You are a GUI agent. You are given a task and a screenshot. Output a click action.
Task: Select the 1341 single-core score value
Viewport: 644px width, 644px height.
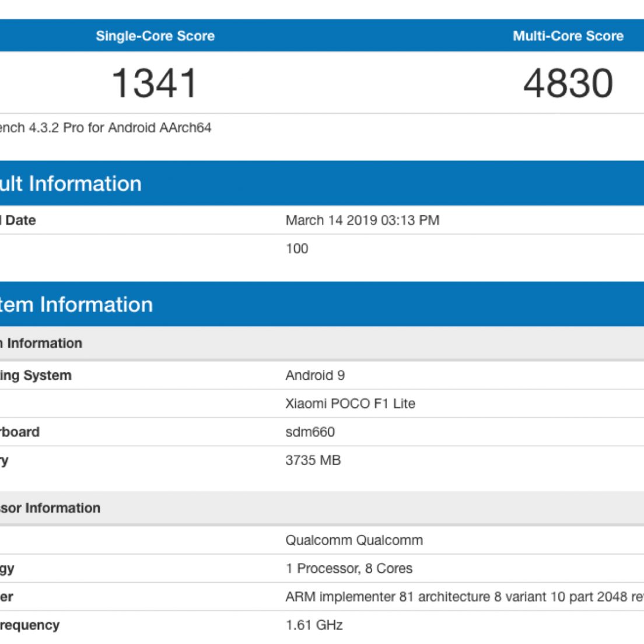point(155,83)
